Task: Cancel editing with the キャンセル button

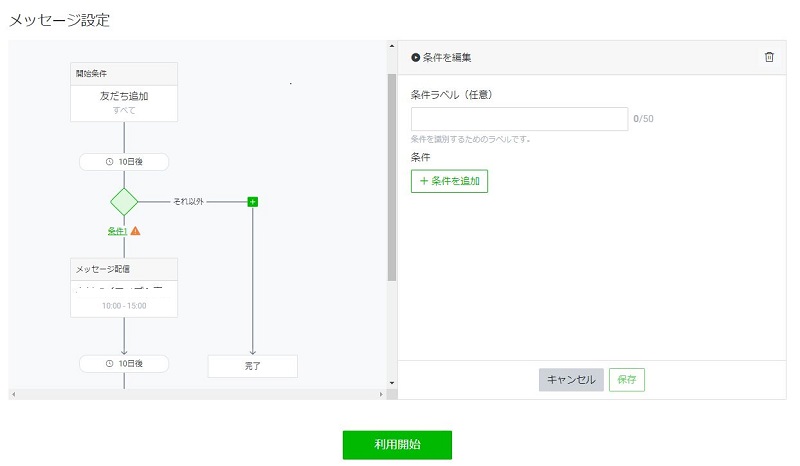Action: coord(571,380)
